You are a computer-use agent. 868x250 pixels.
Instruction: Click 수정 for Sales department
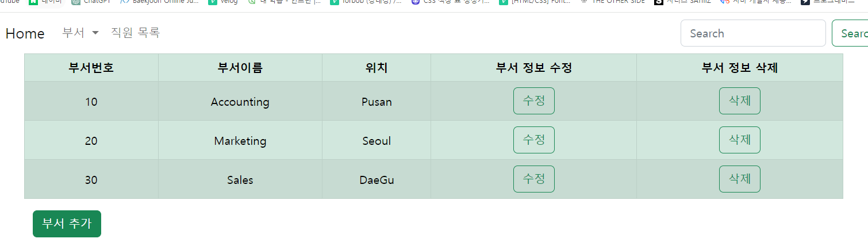533,179
